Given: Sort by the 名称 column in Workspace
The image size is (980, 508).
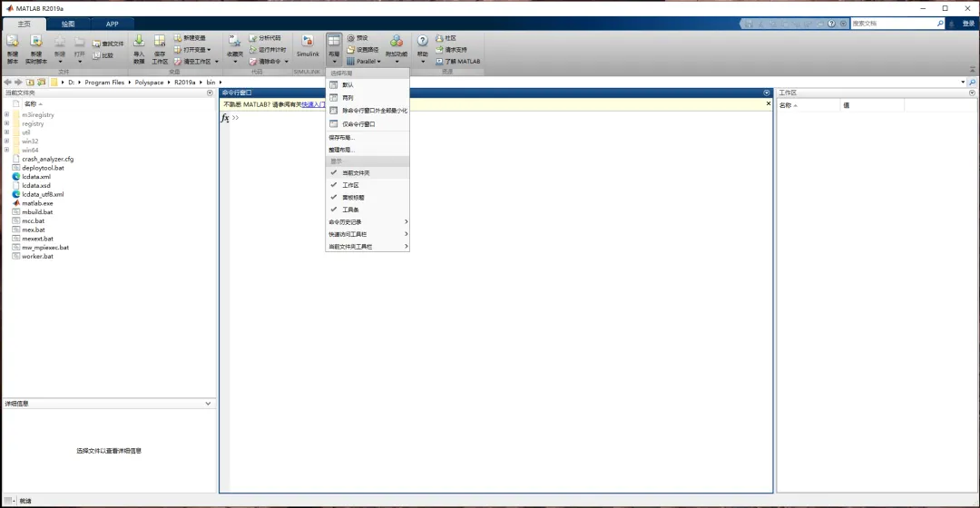Looking at the screenshot, I should pyautogui.click(x=808, y=105).
